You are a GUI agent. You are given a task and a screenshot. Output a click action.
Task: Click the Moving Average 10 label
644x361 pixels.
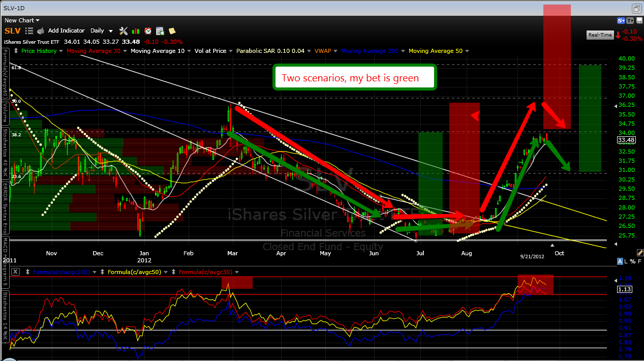pyautogui.click(x=158, y=51)
